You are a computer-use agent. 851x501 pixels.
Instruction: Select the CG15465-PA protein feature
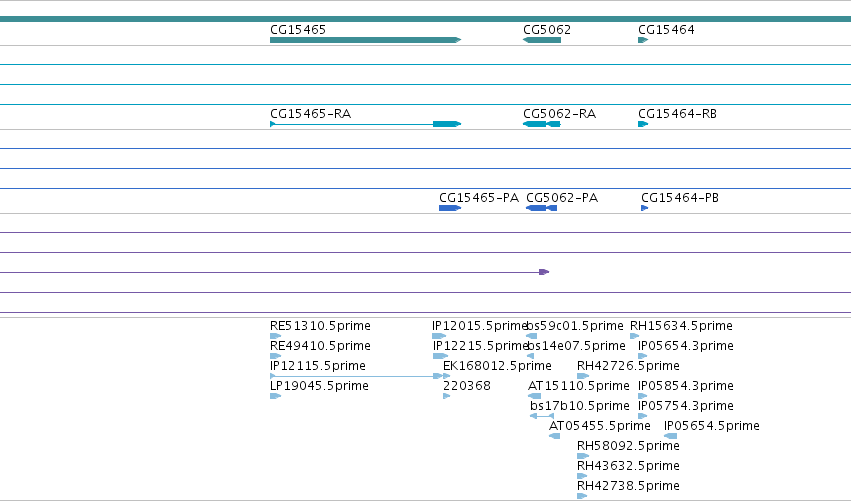[x=450, y=208]
